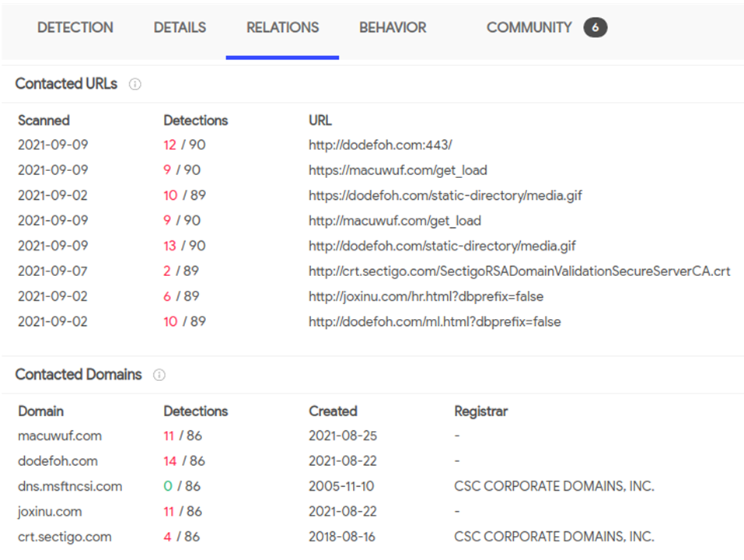Click the 2005-11-10 created date
The width and height of the screenshot is (744, 560).
click(x=341, y=486)
